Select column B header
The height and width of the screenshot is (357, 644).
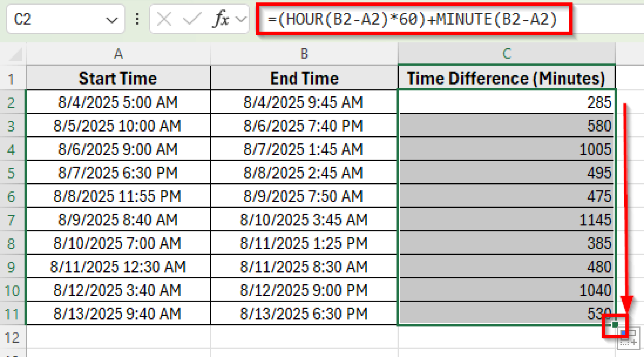click(x=304, y=54)
